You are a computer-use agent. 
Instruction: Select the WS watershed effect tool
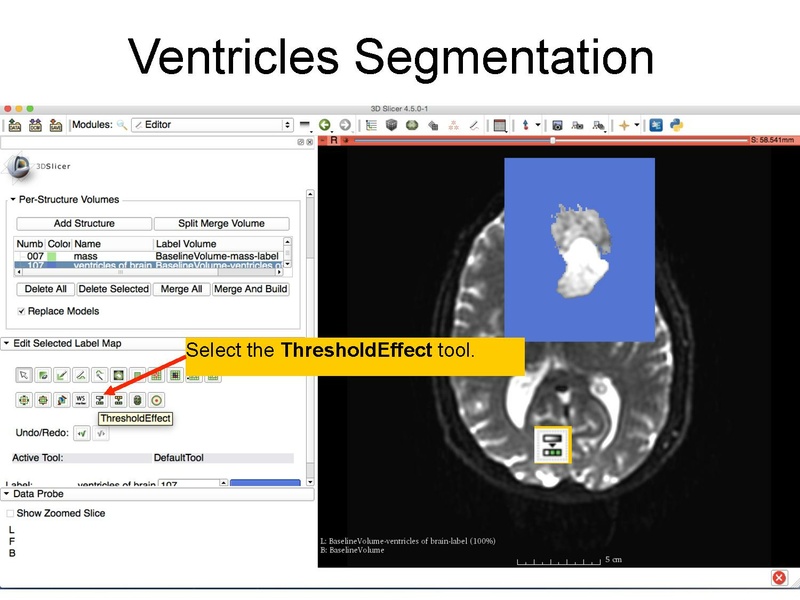click(80, 399)
